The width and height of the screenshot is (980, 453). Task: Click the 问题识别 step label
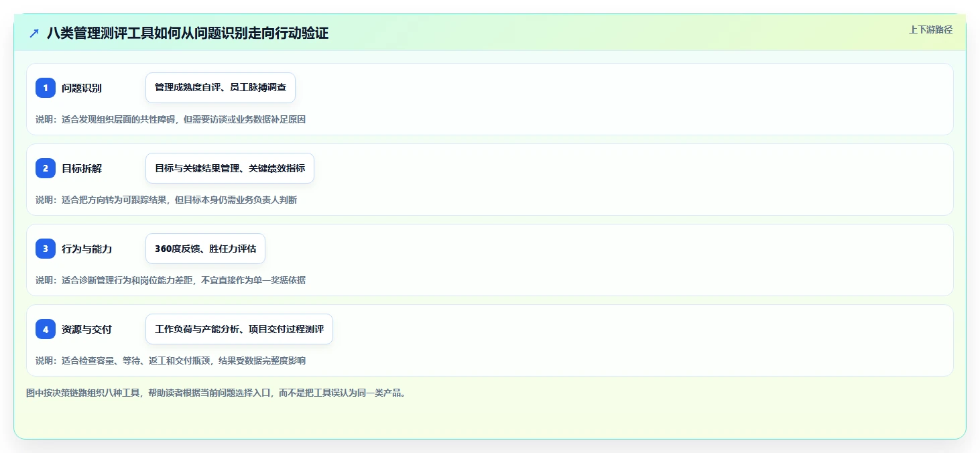pyautogui.click(x=82, y=88)
